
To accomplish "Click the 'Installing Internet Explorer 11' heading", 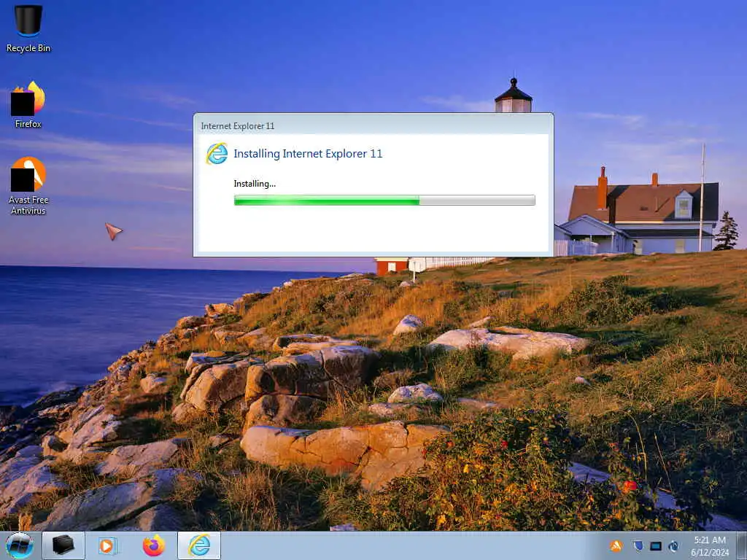I will pyautogui.click(x=308, y=154).
